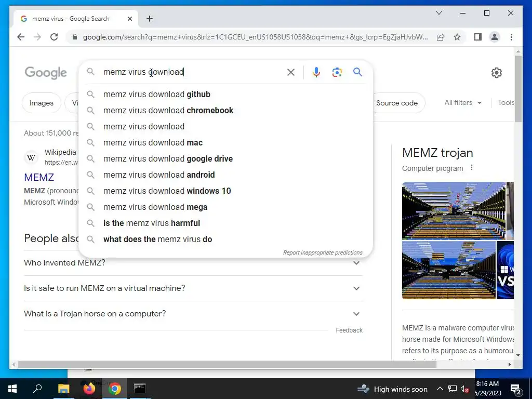This screenshot has width=532, height=399.
Task: Click Report inappropriate predictions link
Action: point(323,252)
